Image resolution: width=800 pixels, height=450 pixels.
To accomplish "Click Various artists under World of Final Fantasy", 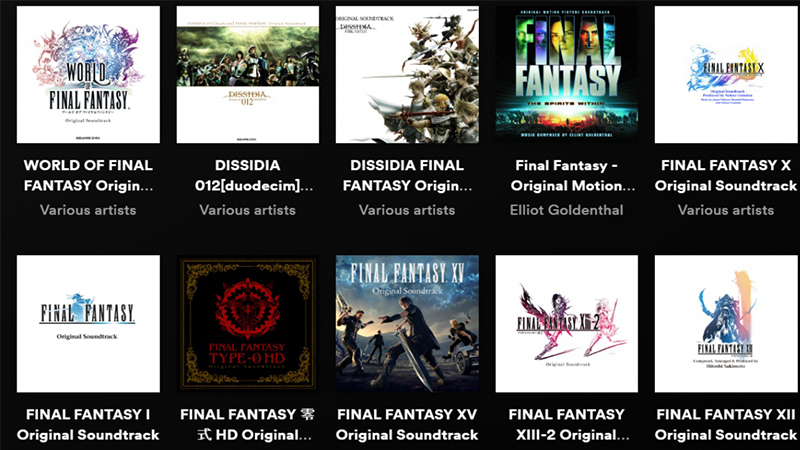I will (x=88, y=210).
